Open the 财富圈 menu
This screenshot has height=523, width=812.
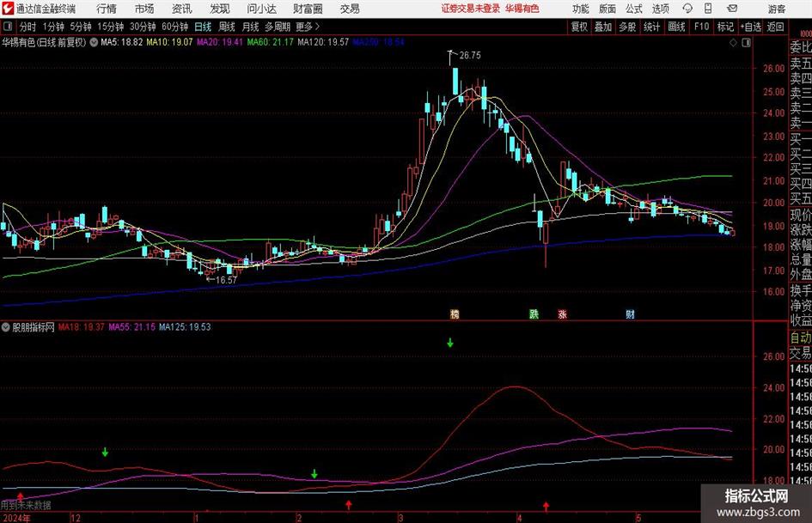(308, 9)
